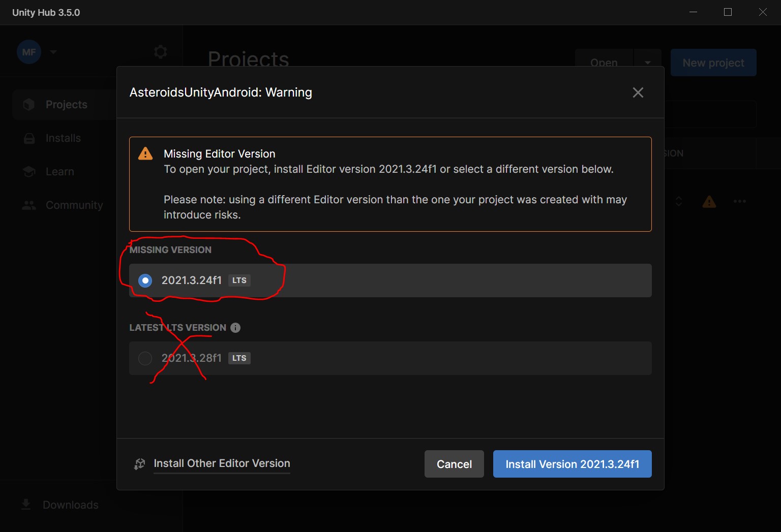The image size is (781, 532).
Task: Open the settings gear icon
Action: pos(160,52)
